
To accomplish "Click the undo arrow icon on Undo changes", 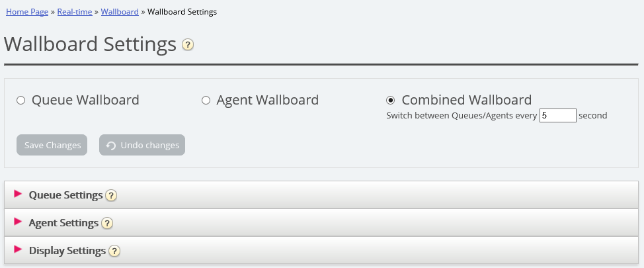I will click(111, 146).
